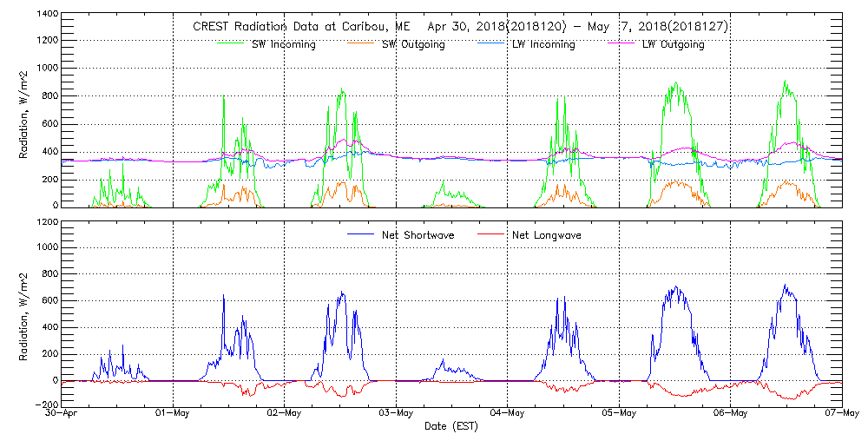Viewport: 868px width, 434px height.
Task: Click the LW Incoming legend label
Action: pyautogui.click(x=542, y=44)
